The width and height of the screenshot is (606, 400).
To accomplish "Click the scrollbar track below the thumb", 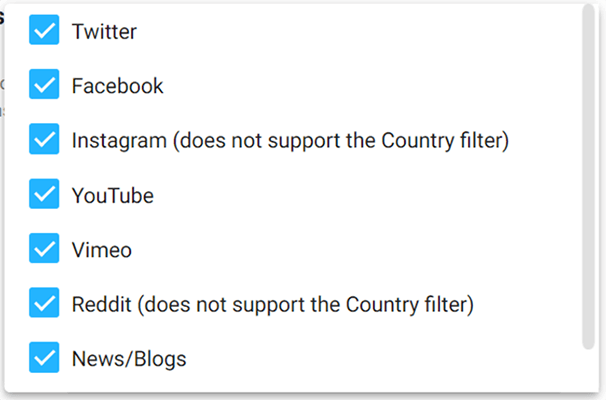I will tap(587, 370).
